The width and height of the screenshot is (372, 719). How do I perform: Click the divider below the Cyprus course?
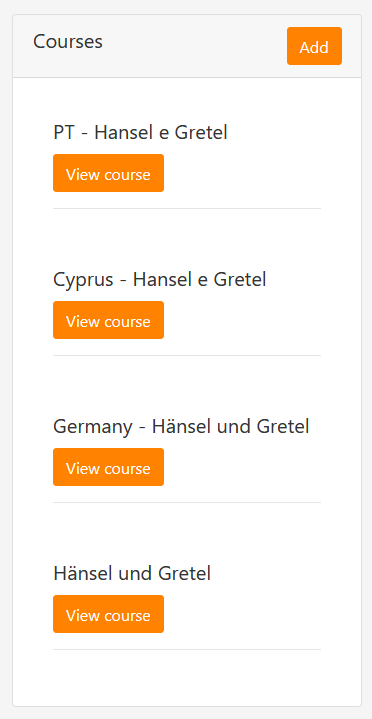(x=187, y=355)
